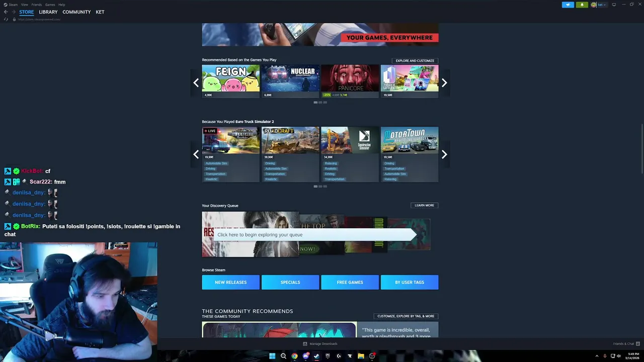Click the Euro Truck Simulator 2 heading text
Image resolution: width=644 pixels, height=362 pixels.
(255, 122)
